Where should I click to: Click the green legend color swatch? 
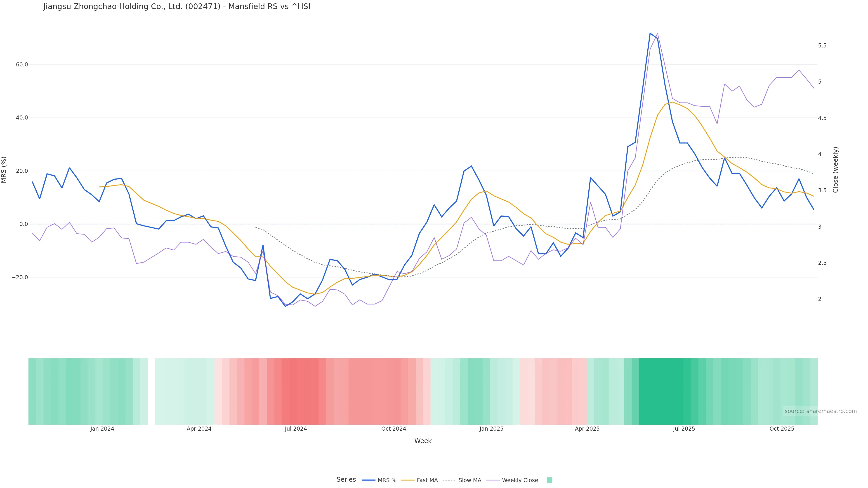pos(549,480)
